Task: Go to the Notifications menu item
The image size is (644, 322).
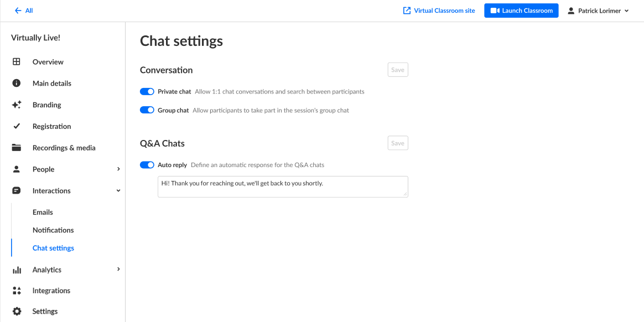Action: click(53, 230)
